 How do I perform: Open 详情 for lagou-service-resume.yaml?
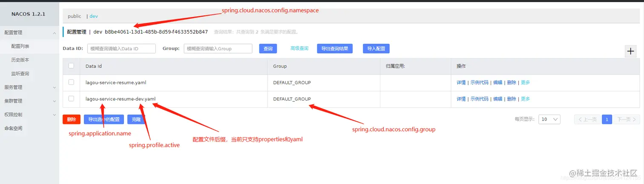point(461,83)
